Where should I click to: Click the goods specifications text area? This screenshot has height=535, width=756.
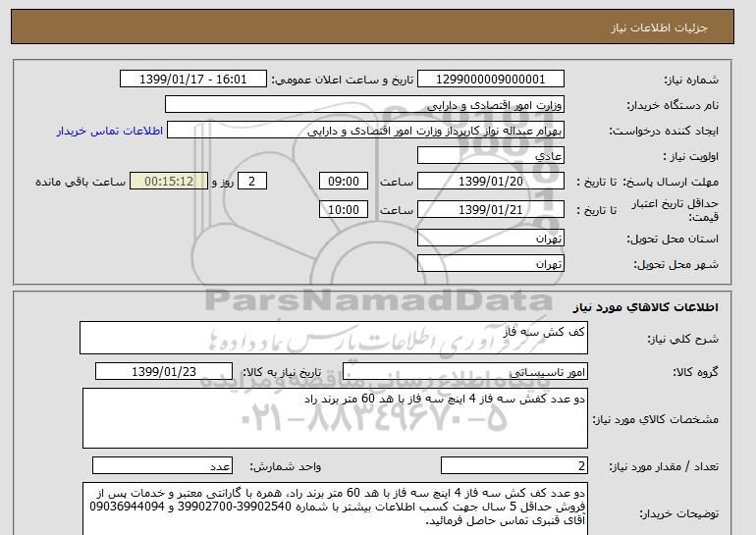coord(335,418)
